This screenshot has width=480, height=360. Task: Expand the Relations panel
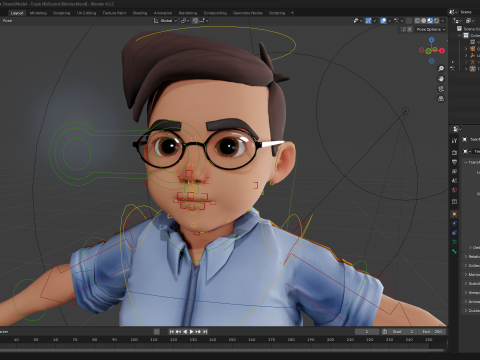(x=466, y=256)
